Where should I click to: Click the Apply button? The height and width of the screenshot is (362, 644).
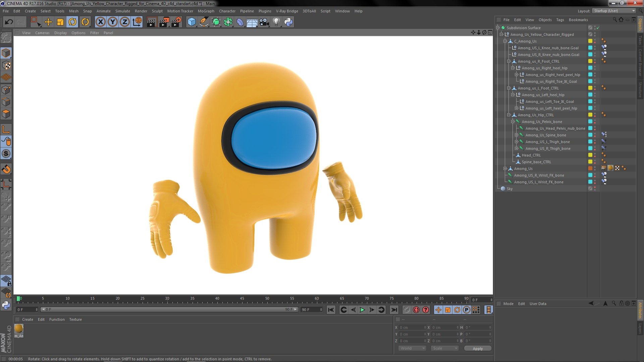[x=478, y=349]
